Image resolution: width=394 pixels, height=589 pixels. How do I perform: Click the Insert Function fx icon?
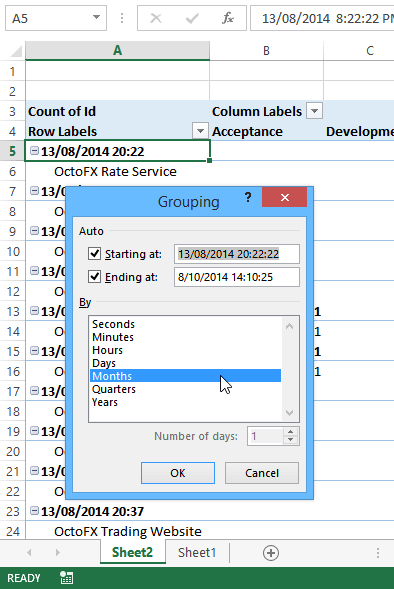coord(228,18)
